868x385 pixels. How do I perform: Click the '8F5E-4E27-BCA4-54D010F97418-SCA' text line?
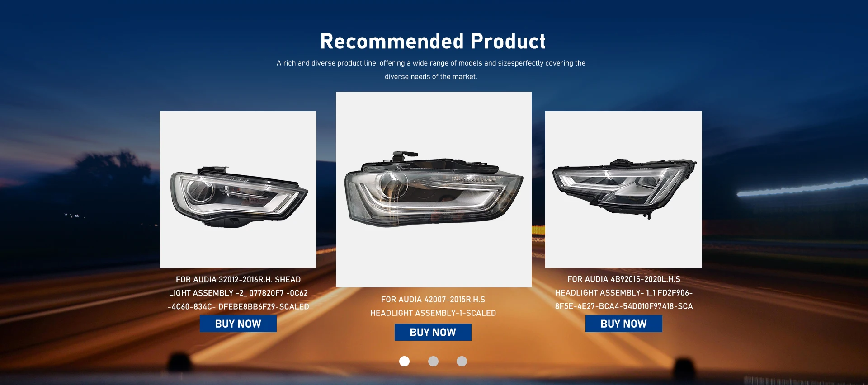coord(624,306)
